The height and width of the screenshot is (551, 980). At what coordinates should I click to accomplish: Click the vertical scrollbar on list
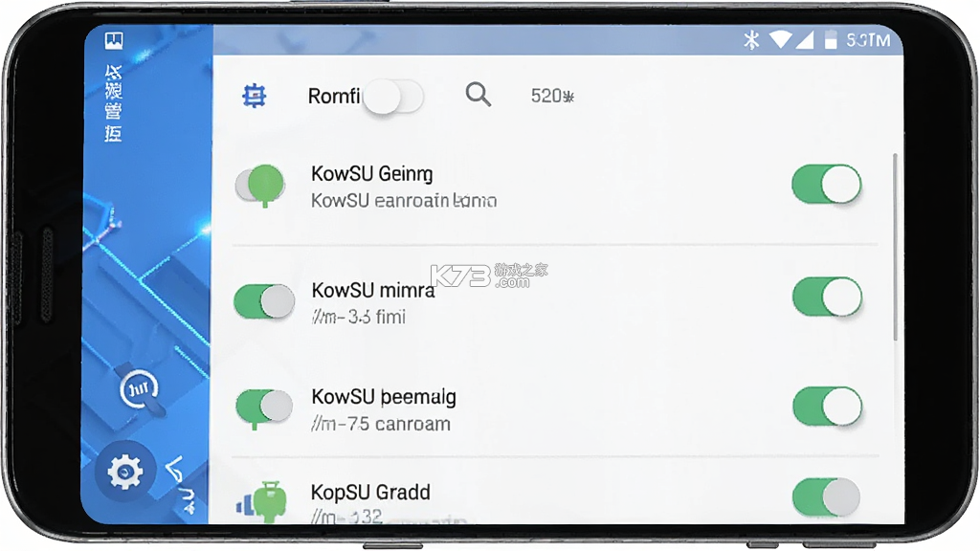coord(895,247)
